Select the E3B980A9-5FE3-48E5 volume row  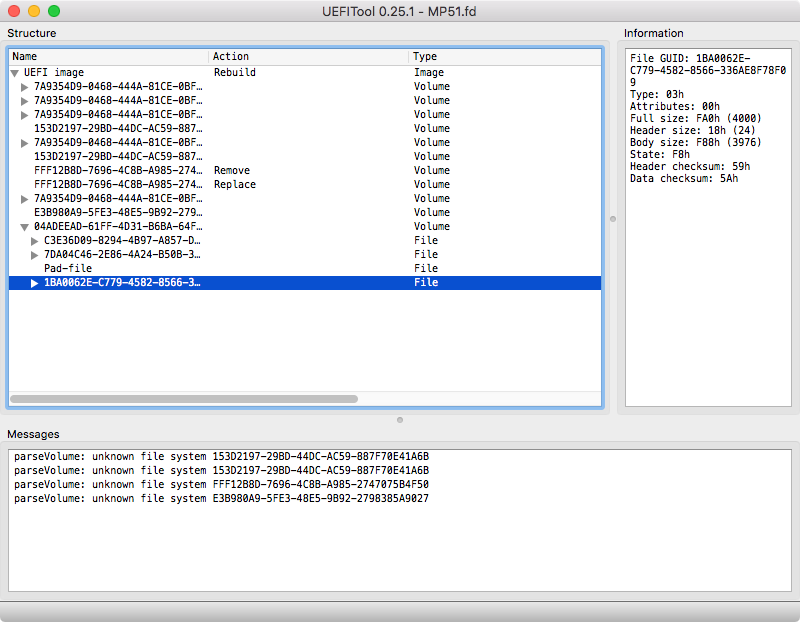tap(305, 212)
